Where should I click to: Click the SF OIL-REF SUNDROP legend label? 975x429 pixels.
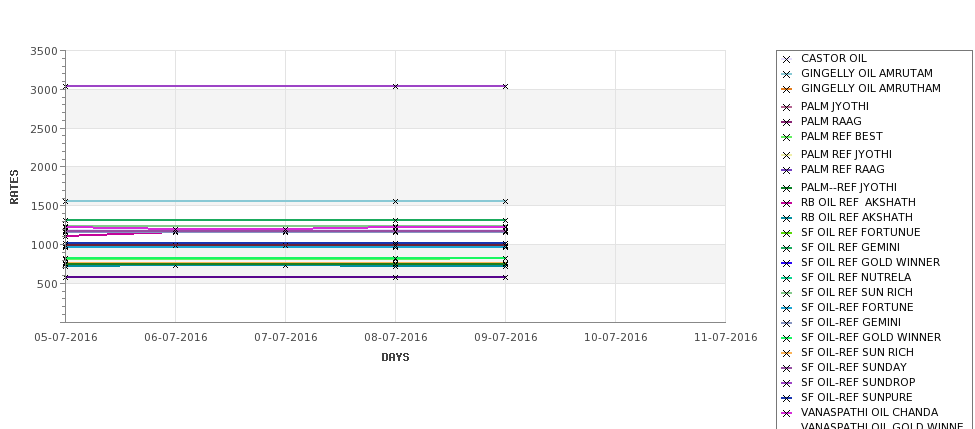tap(857, 382)
